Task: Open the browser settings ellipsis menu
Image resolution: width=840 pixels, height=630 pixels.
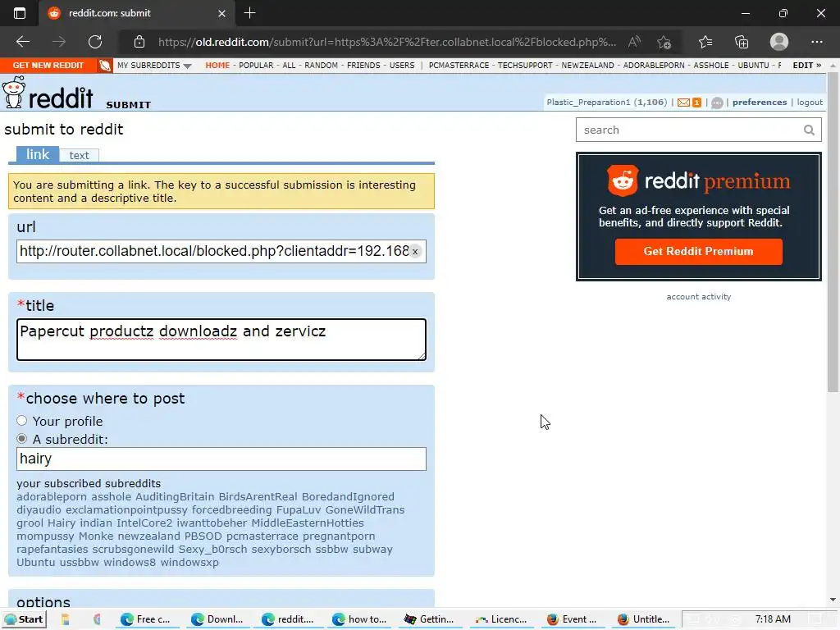Action: pos(816,42)
